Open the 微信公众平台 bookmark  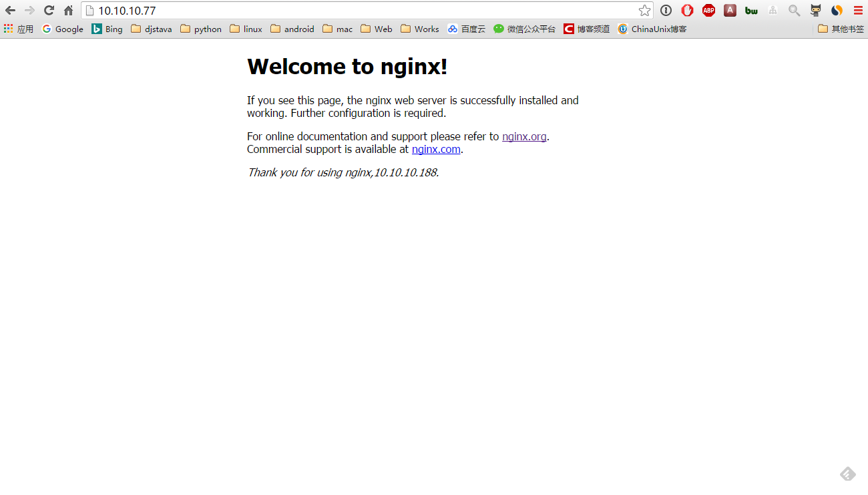(524, 29)
